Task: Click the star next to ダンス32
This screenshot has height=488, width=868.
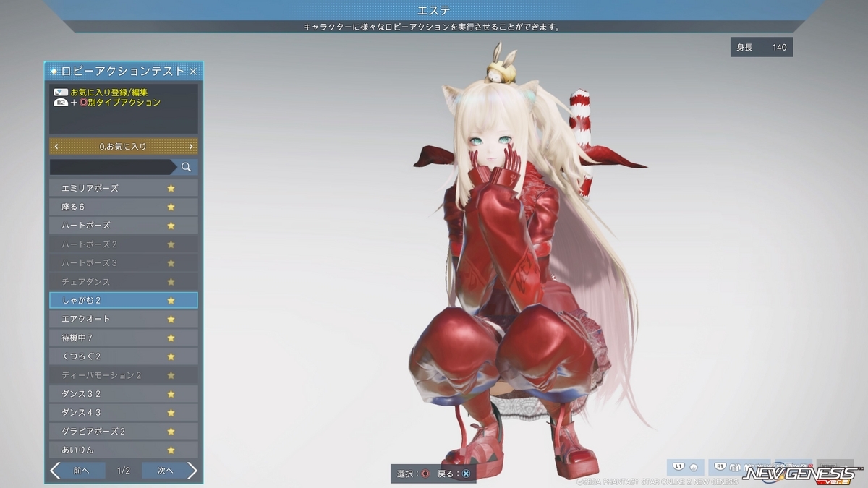Action: pyautogui.click(x=171, y=394)
